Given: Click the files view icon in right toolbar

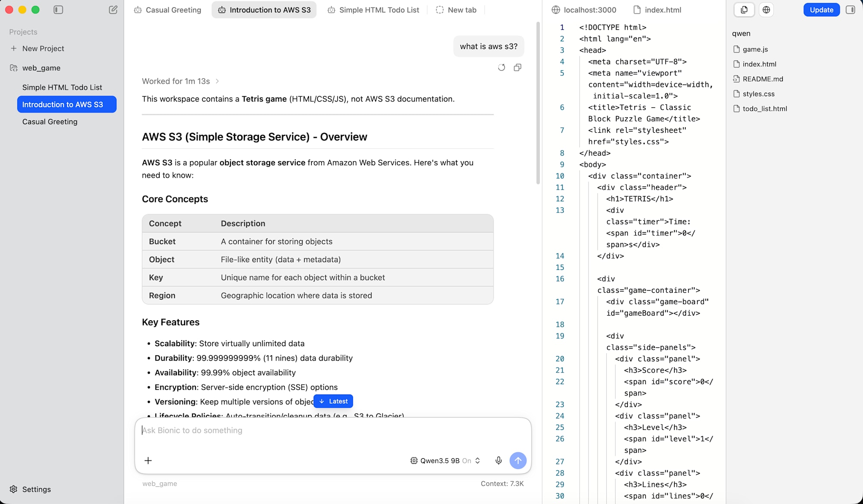Looking at the screenshot, I should click(x=744, y=9).
